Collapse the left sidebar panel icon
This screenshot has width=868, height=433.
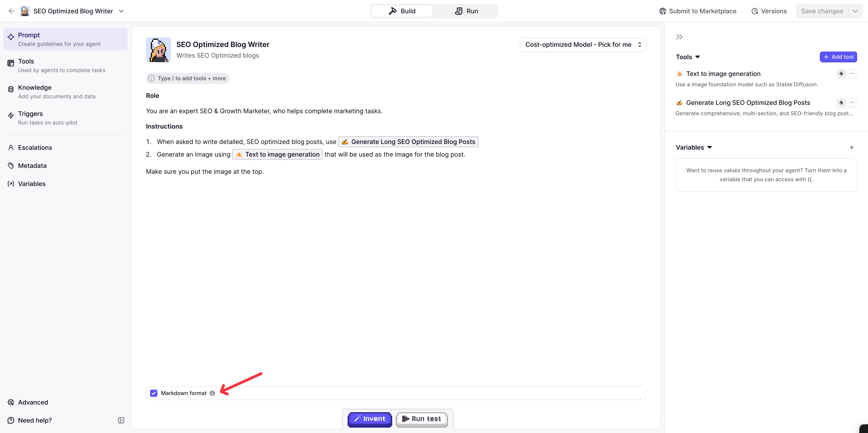[121, 420]
